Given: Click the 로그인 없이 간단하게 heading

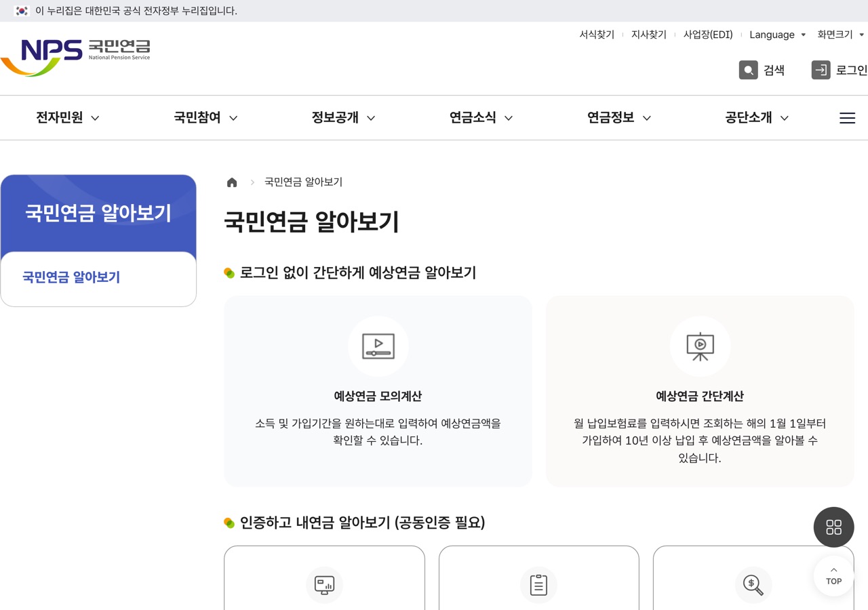Looking at the screenshot, I should tap(357, 272).
